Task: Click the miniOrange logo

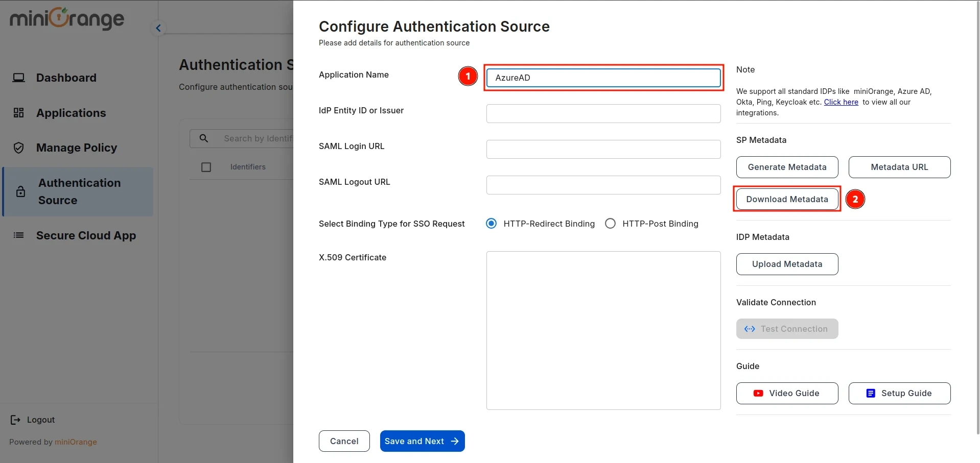Action: coord(66,18)
